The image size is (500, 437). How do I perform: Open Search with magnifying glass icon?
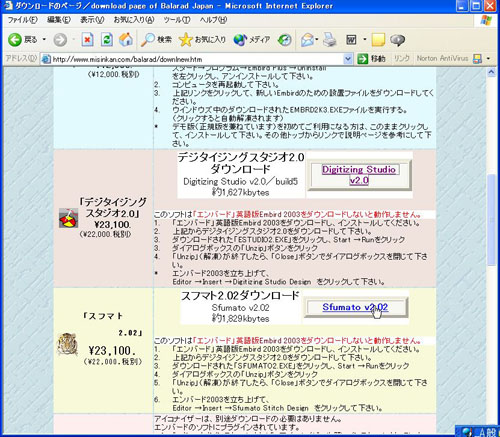[156, 40]
